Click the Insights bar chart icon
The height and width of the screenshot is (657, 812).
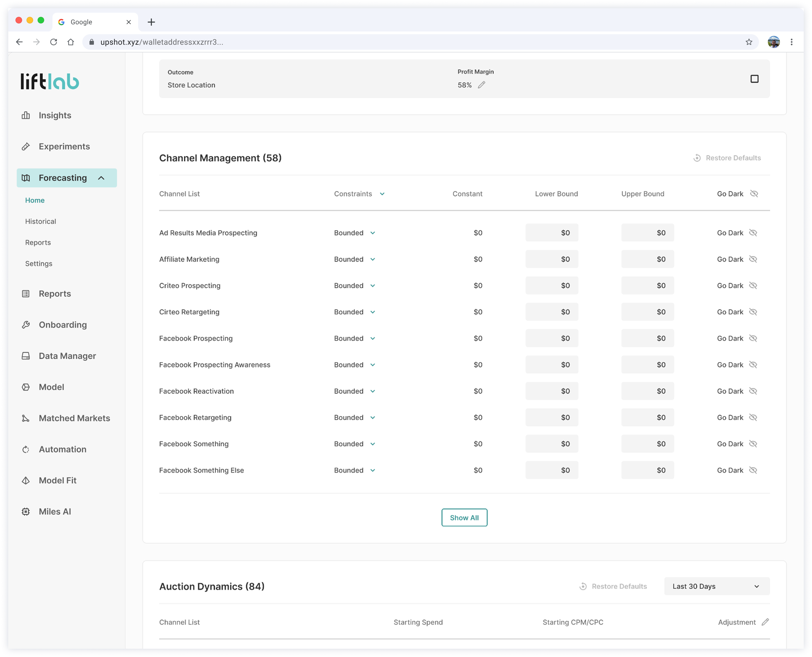click(x=26, y=115)
